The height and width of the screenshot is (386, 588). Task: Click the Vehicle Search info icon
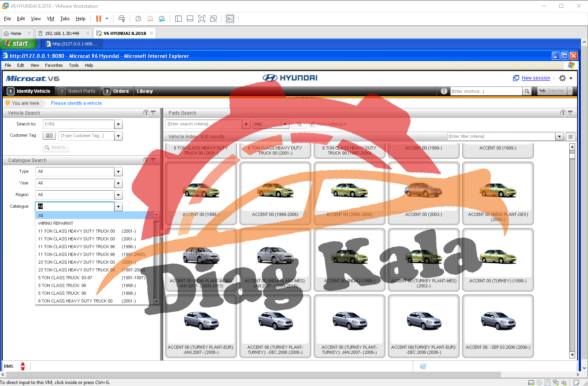click(146, 113)
